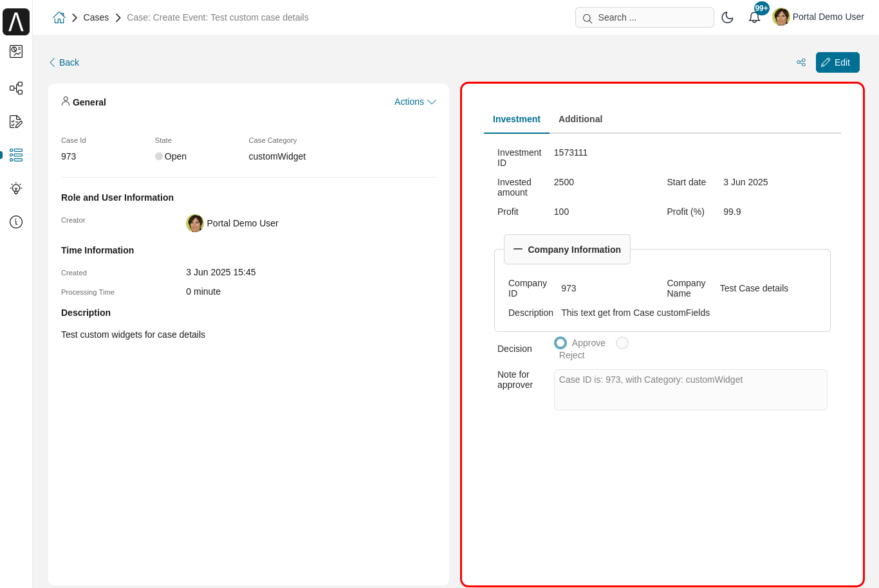Switch to the Investment tab
This screenshot has width=879, height=588.
pyautogui.click(x=517, y=119)
